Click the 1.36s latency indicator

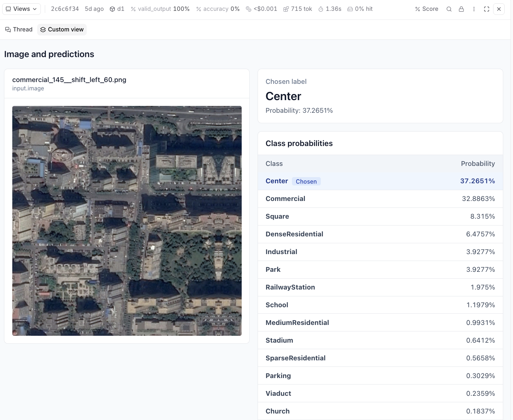point(330,9)
